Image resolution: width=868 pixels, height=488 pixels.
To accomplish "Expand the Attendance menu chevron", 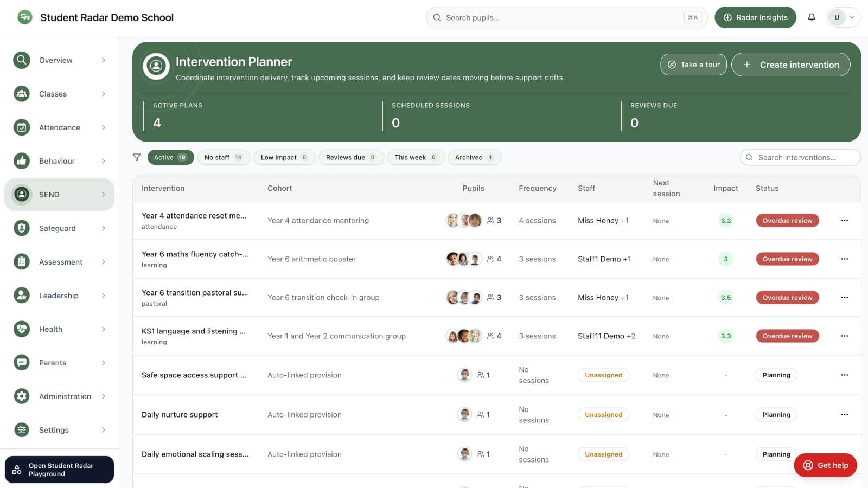I will pos(104,127).
